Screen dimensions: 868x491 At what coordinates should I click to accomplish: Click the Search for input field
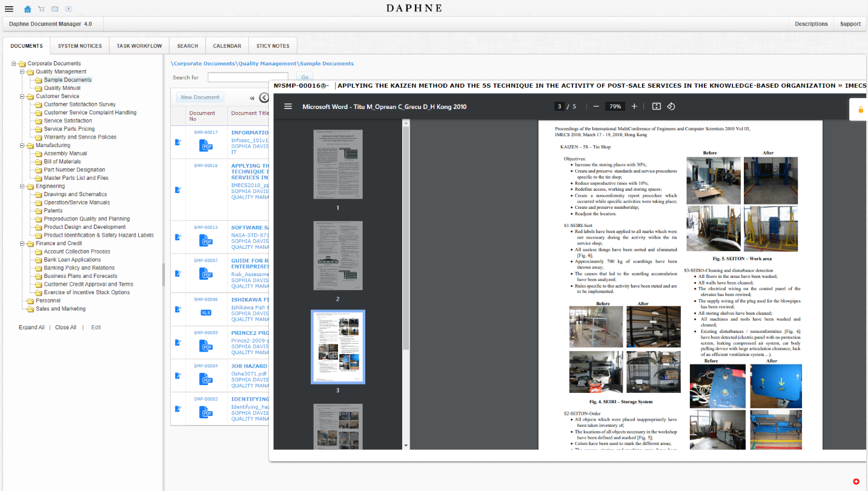tap(248, 77)
